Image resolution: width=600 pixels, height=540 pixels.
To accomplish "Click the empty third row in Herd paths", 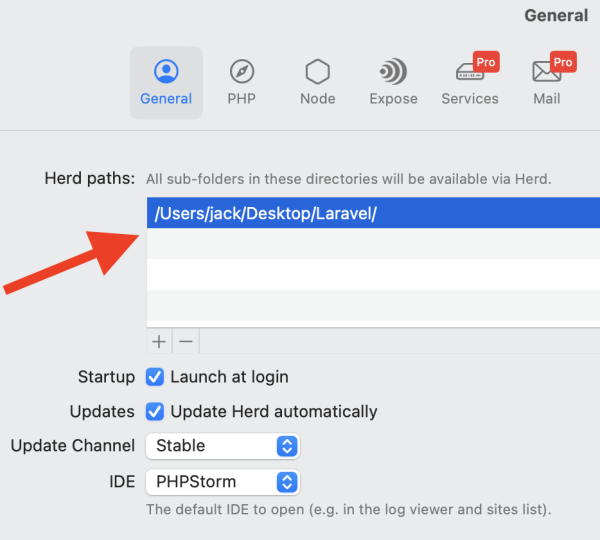I will [372, 274].
